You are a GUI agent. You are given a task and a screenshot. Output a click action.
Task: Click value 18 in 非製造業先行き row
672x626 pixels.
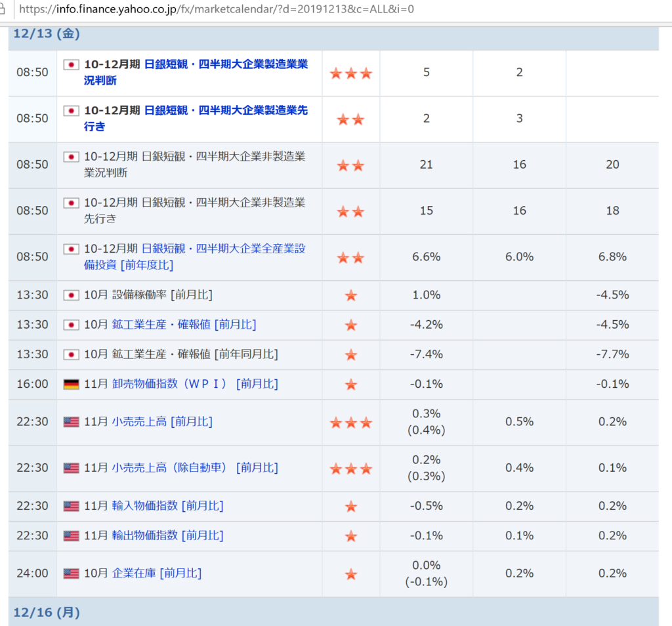(612, 211)
